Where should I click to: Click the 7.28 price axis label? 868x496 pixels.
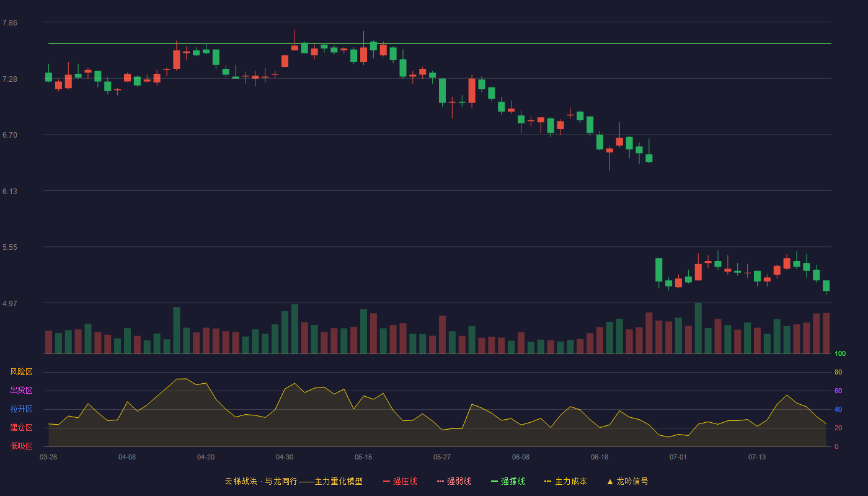tap(10, 79)
